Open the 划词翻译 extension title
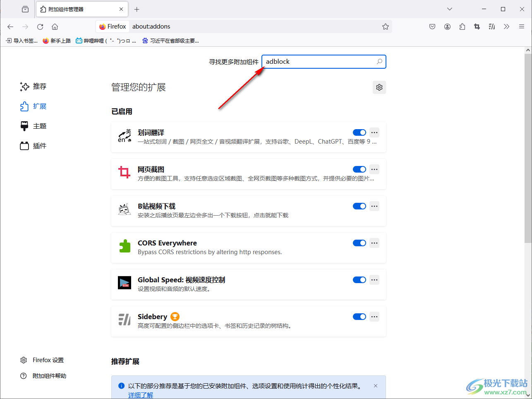532x399 pixels. pyautogui.click(x=151, y=132)
